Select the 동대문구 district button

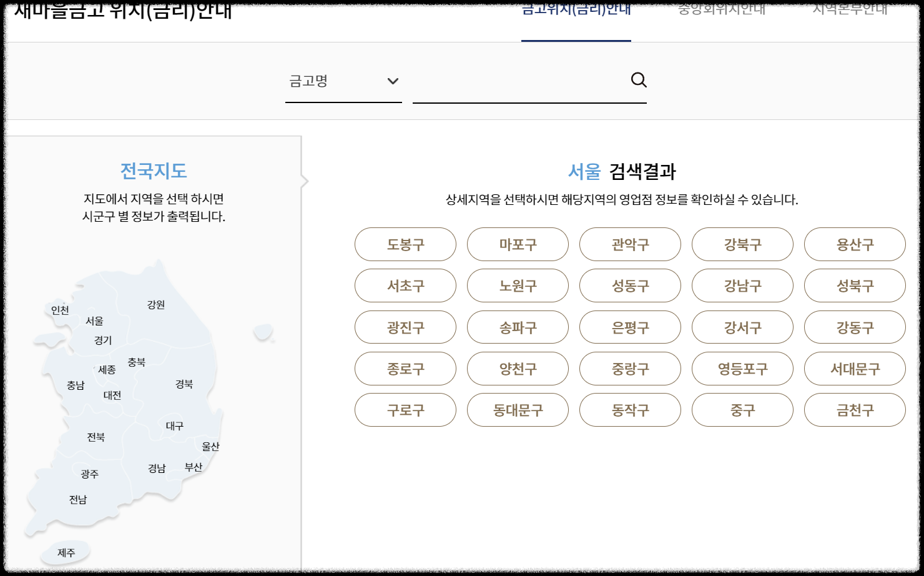click(x=518, y=410)
